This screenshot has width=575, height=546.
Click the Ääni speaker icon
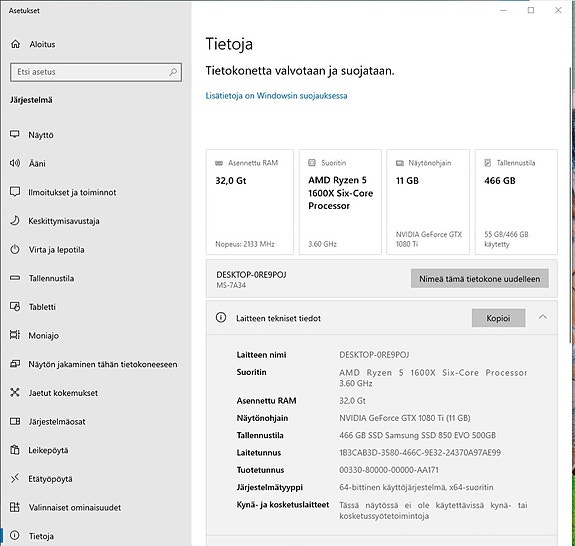(x=15, y=163)
